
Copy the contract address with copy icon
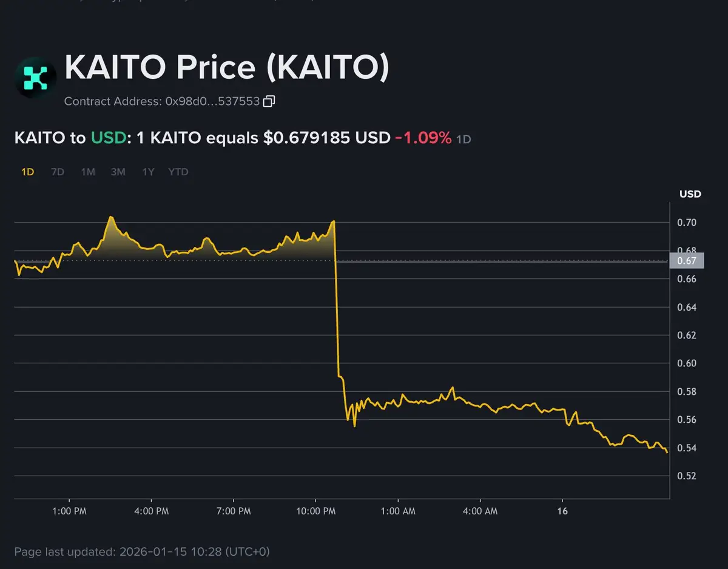click(x=269, y=101)
